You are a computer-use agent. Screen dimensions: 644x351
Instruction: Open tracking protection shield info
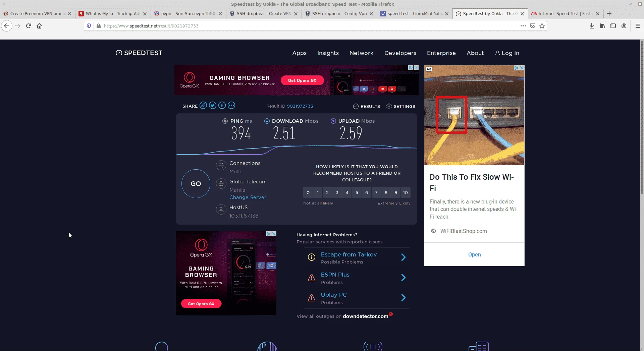tap(89, 26)
